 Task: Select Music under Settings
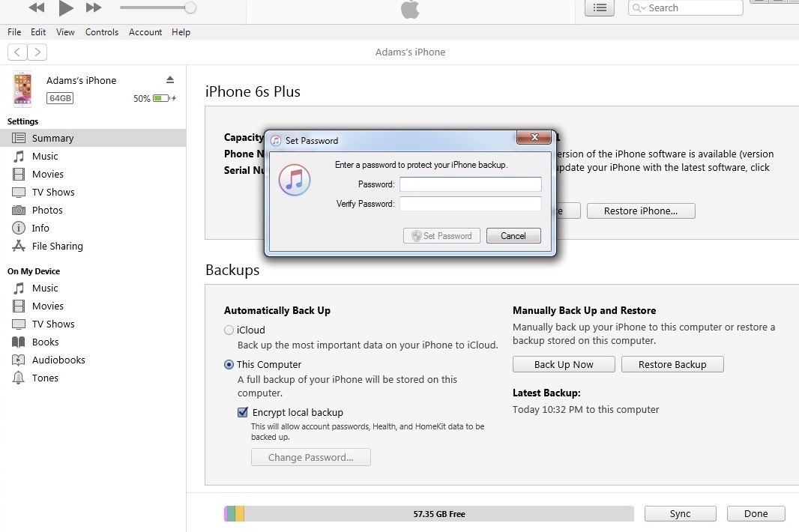[93, 156]
